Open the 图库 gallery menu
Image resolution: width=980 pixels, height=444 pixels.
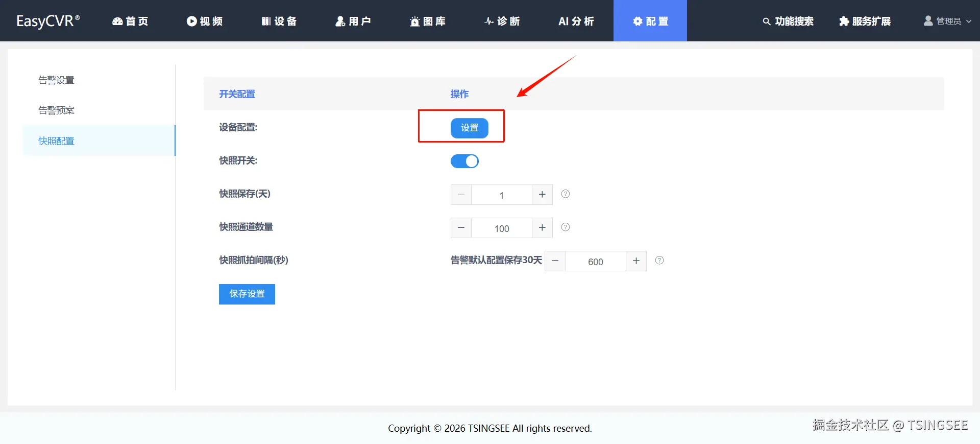428,21
